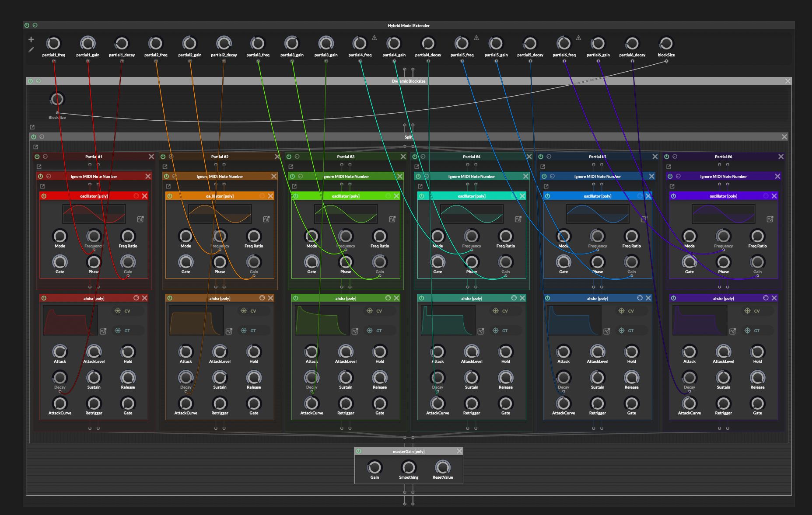Click the warning triangle beside partial6_freq

coord(578,38)
